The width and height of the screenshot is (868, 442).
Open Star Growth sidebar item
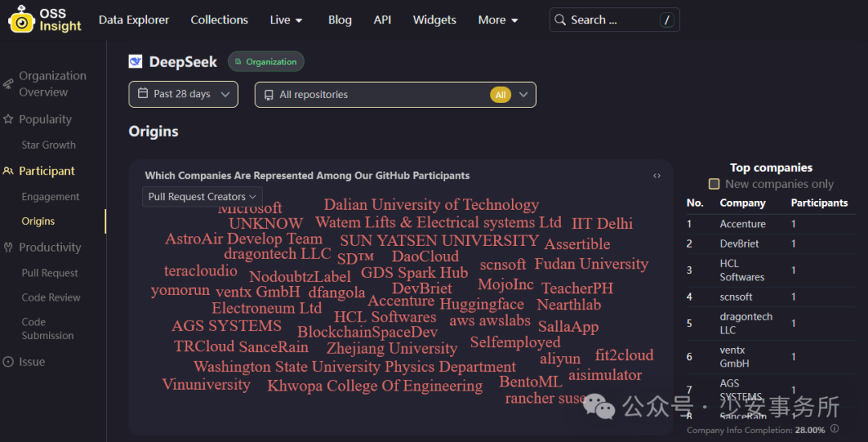(49, 145)
